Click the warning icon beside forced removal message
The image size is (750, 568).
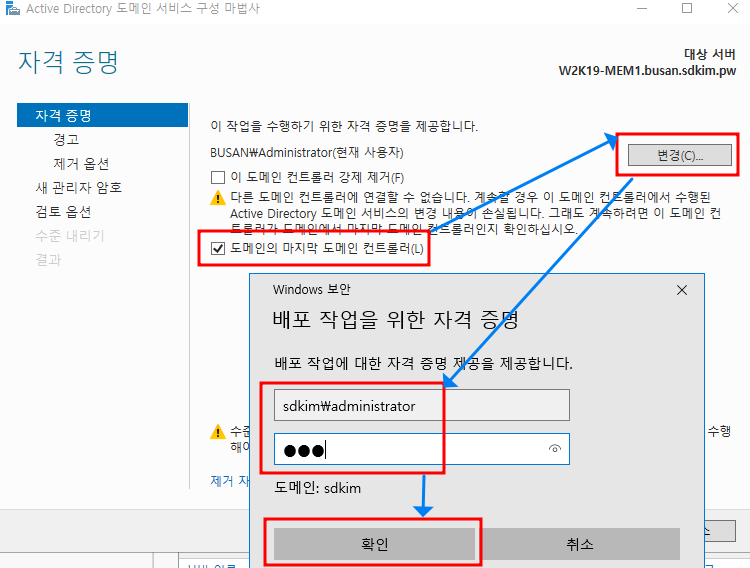[x=218, y=198]
